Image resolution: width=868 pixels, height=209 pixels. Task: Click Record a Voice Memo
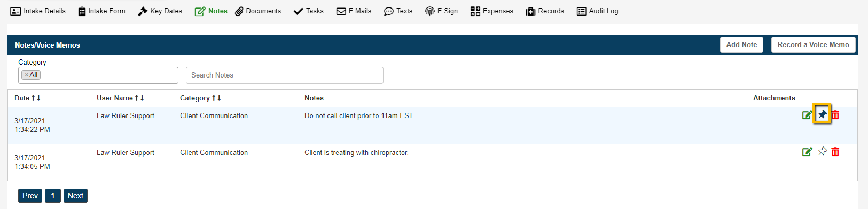tap(814, 45)
